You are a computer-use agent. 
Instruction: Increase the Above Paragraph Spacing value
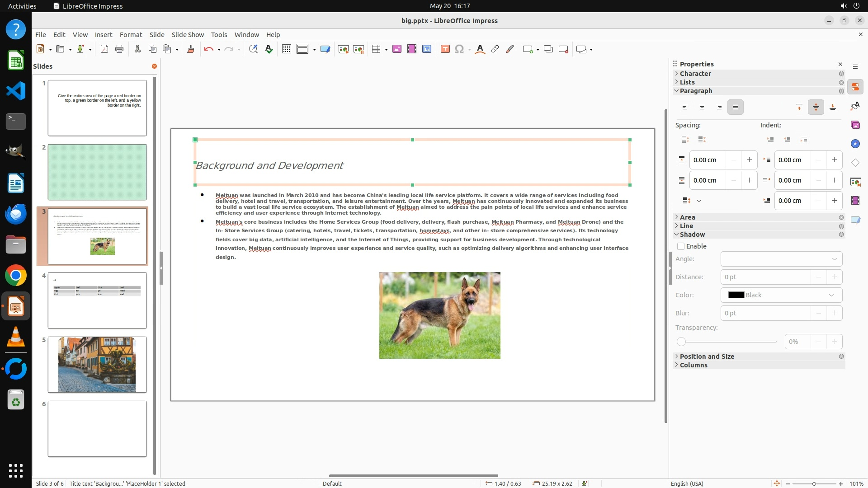click(749, 160)
